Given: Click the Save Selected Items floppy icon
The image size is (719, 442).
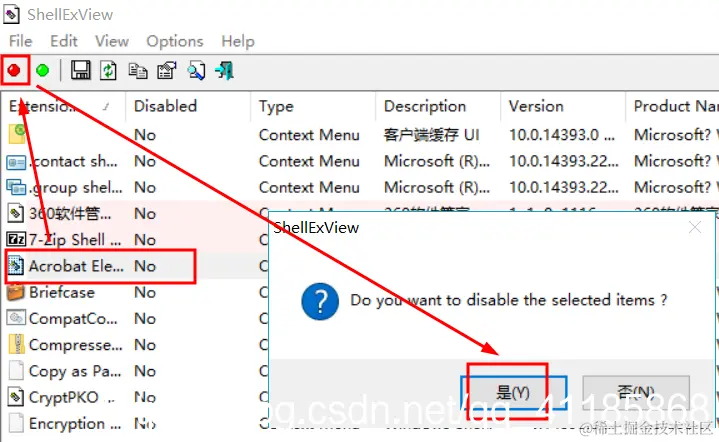Looking at the screenshot, I should [x=80, y=70].
